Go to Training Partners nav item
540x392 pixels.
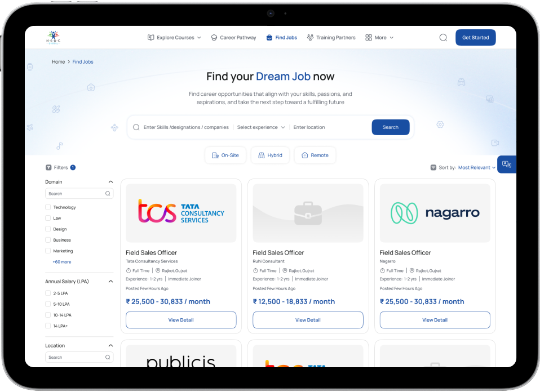click(x=331, y=38)
